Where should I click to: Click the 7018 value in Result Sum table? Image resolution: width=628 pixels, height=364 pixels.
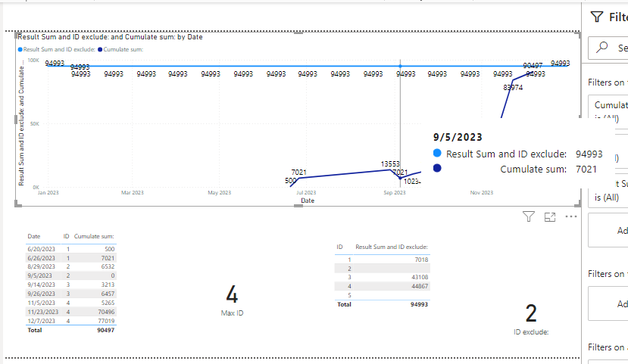click(421, 260)
